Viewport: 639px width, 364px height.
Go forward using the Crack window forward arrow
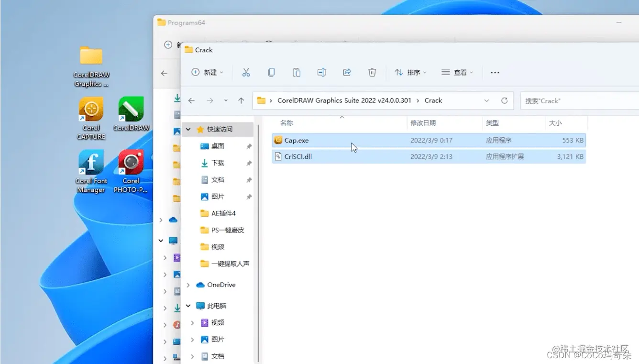click(x=209, y=100)
